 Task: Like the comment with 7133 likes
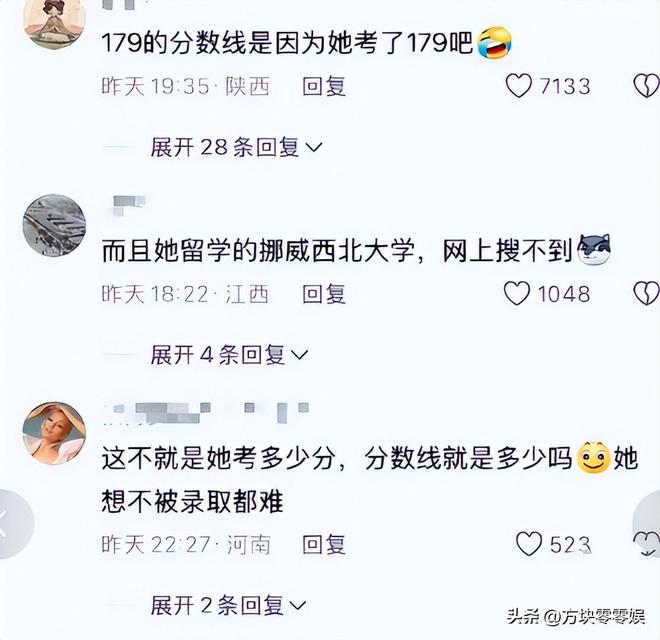[x=519, y=85]
